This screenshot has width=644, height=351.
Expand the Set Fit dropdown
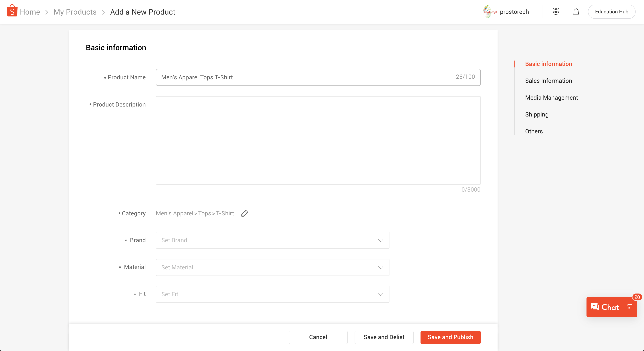tap(272, 294)
